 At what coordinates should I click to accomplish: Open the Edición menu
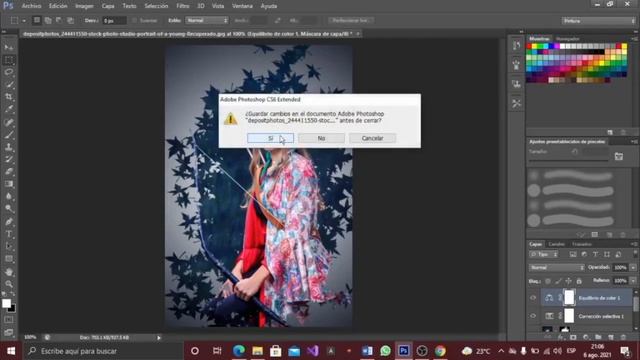pyautogui.click(x=58, y=6)
